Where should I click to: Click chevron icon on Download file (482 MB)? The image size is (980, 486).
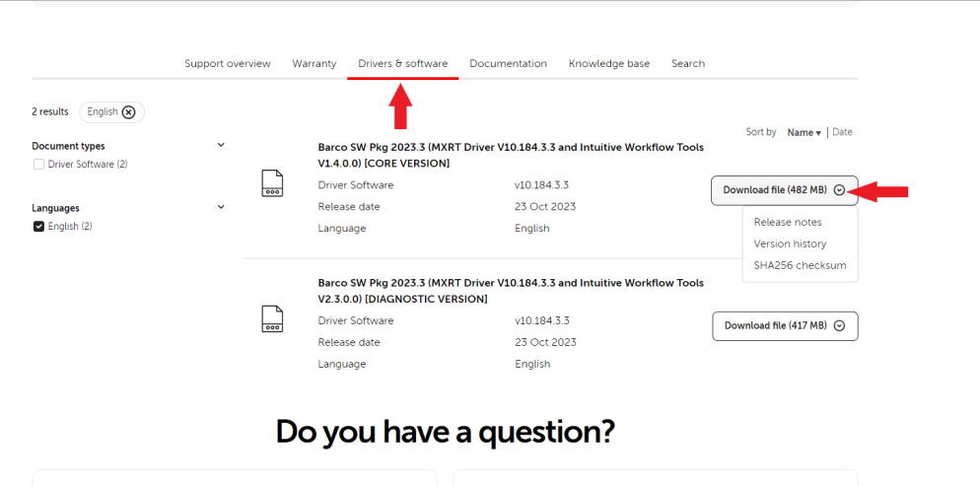(x=839, y=190)
